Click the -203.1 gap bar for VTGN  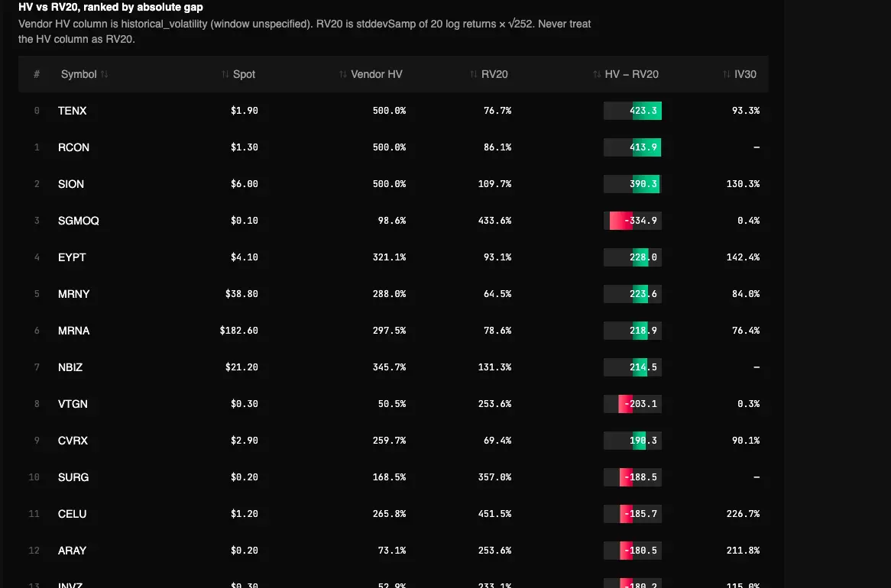pos(633,404)
